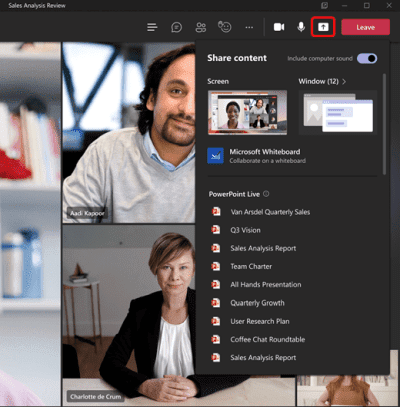The image size is (400, 407).
Task: Toggle the camera video icon
Action: tap(279, 27)
